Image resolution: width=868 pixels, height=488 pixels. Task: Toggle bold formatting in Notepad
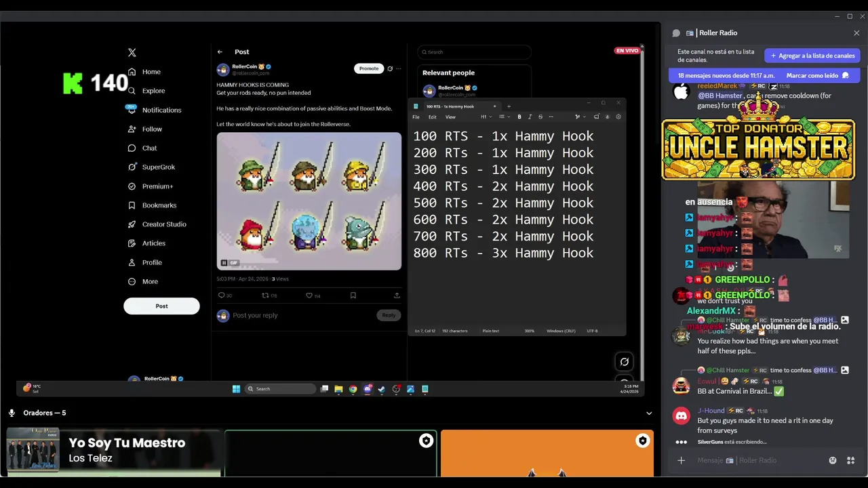point(519,117)
